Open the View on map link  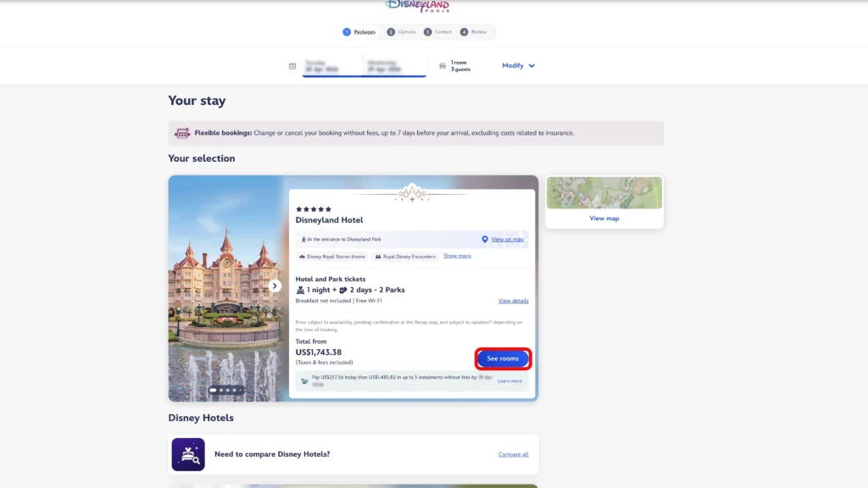pos(507,240)
